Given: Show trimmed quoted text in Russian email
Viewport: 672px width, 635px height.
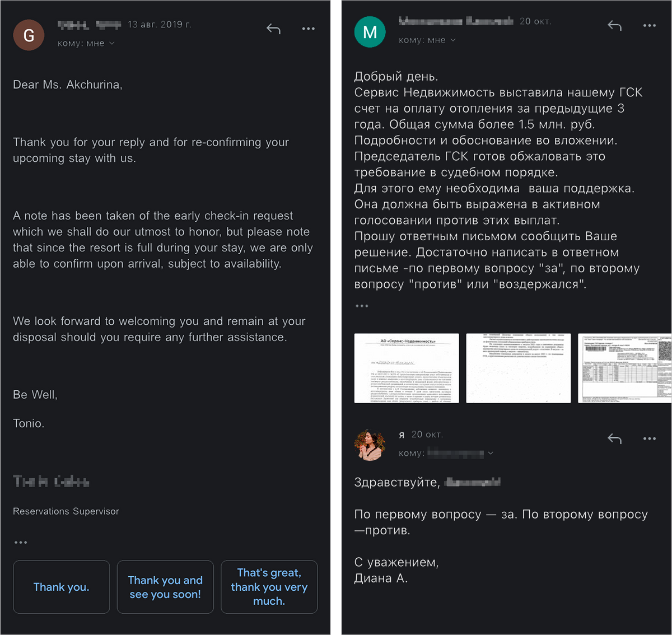Looking at the screenshot, I should 362,306.
